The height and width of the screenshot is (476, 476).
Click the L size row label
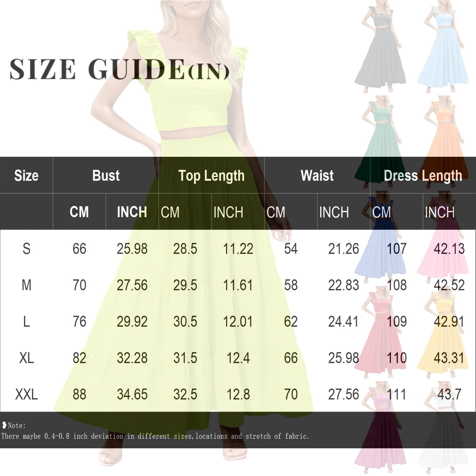point(26,322)
